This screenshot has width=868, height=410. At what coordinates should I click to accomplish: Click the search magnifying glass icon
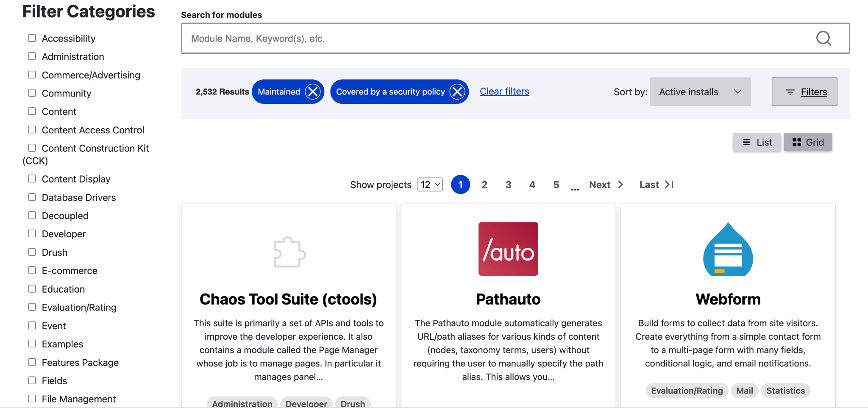823,38
